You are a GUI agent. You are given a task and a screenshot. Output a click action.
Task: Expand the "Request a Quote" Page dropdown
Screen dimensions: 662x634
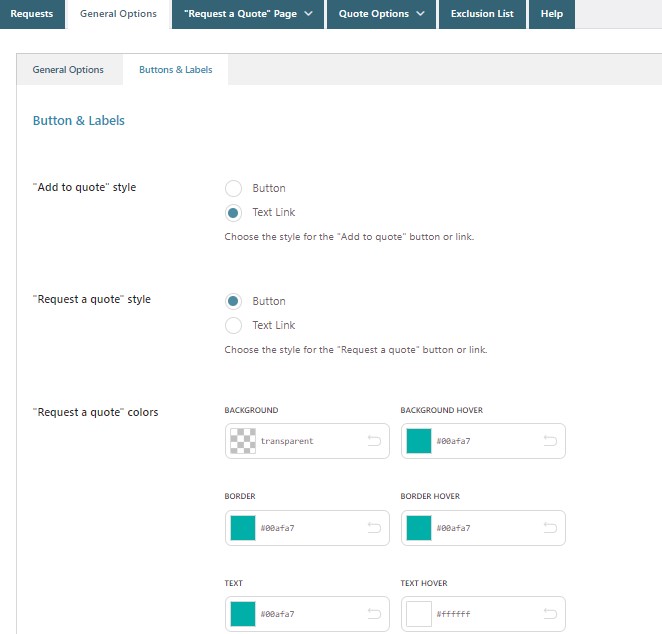pyautogui.click(x=248, y=14)
